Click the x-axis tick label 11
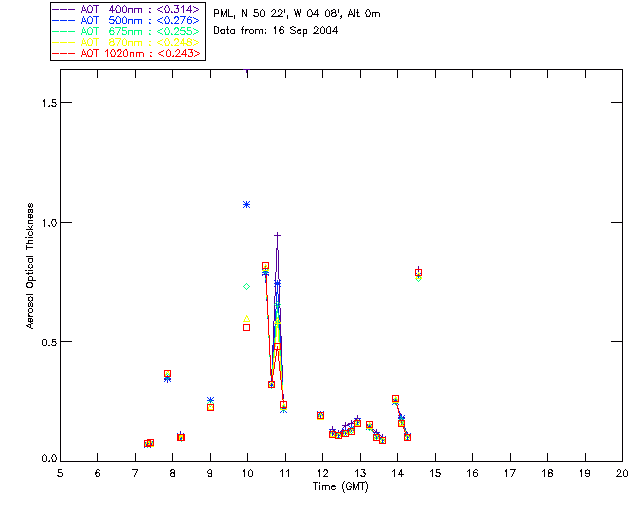 284,473
